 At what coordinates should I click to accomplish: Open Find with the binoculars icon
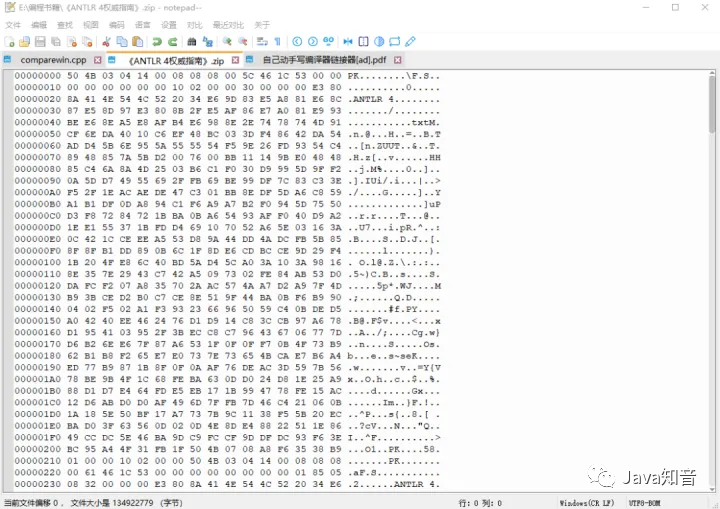pos(192,42)
